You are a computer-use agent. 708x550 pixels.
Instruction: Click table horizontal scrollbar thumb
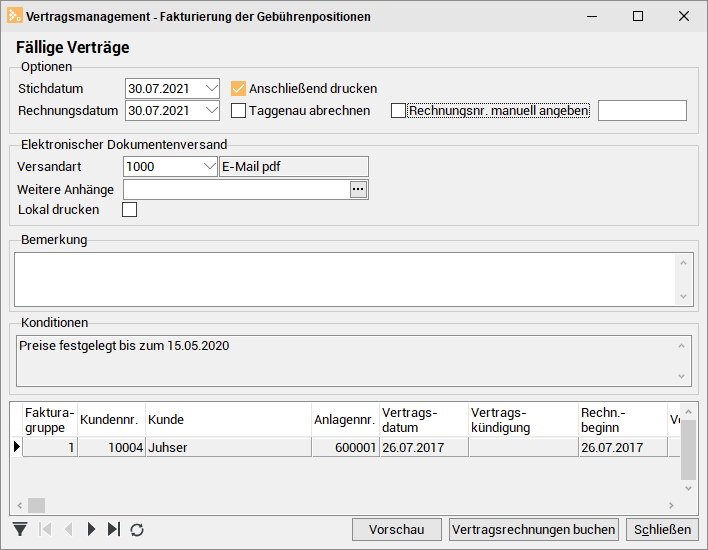(x=37, y=505)
